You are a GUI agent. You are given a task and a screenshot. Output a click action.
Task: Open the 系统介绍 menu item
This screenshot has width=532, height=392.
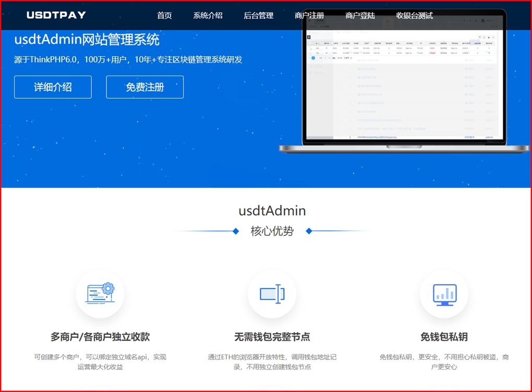click(x=208, y=16)
